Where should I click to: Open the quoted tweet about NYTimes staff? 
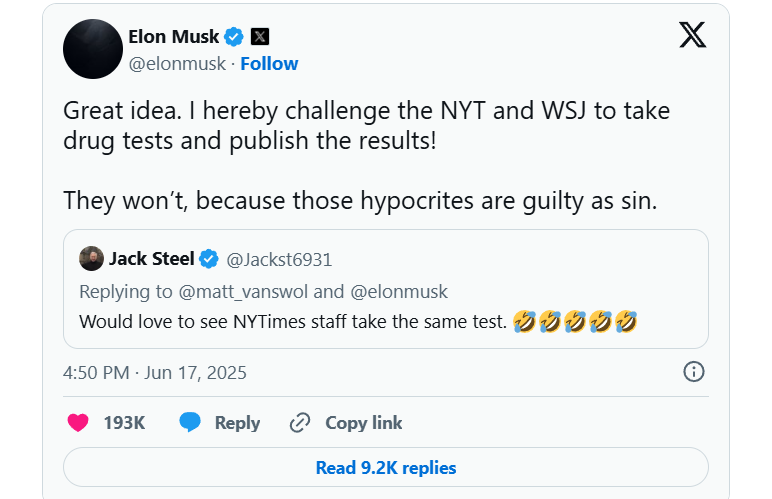385,322
